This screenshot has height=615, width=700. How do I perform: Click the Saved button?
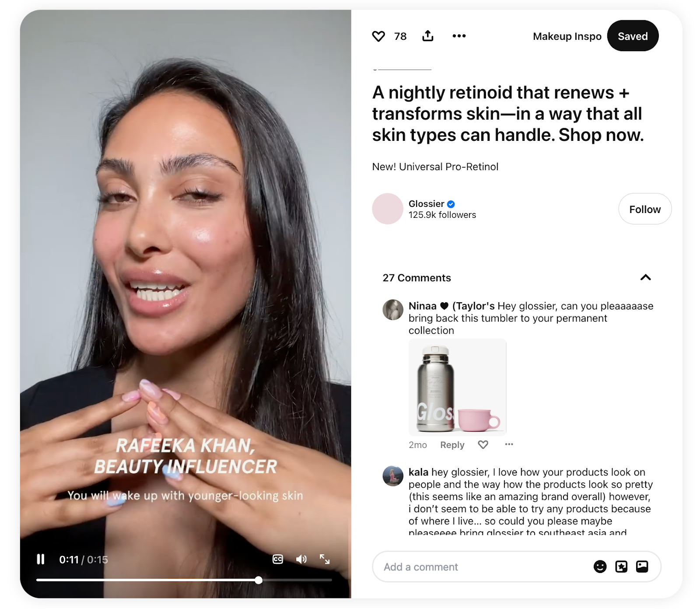point(633,36)
